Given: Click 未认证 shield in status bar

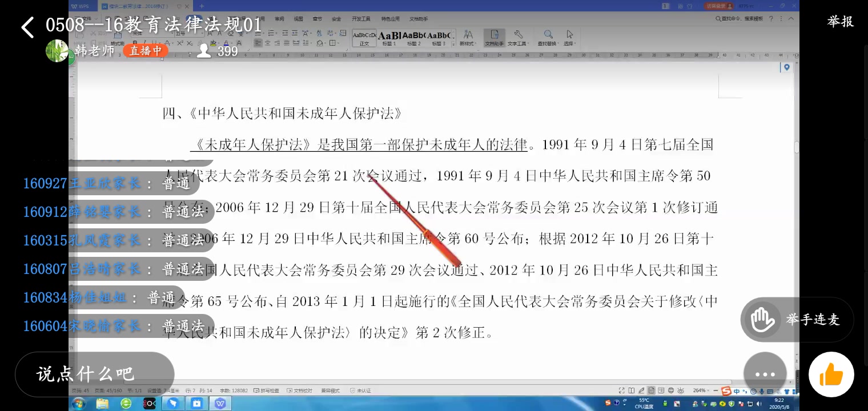Looking at the screenshot, I should 360,390.
